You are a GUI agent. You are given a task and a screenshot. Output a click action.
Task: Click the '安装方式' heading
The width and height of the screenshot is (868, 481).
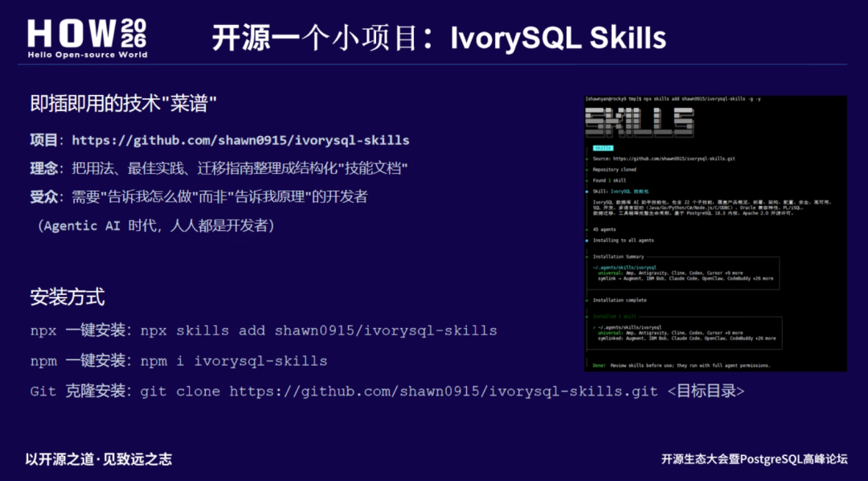click(67, 298)
